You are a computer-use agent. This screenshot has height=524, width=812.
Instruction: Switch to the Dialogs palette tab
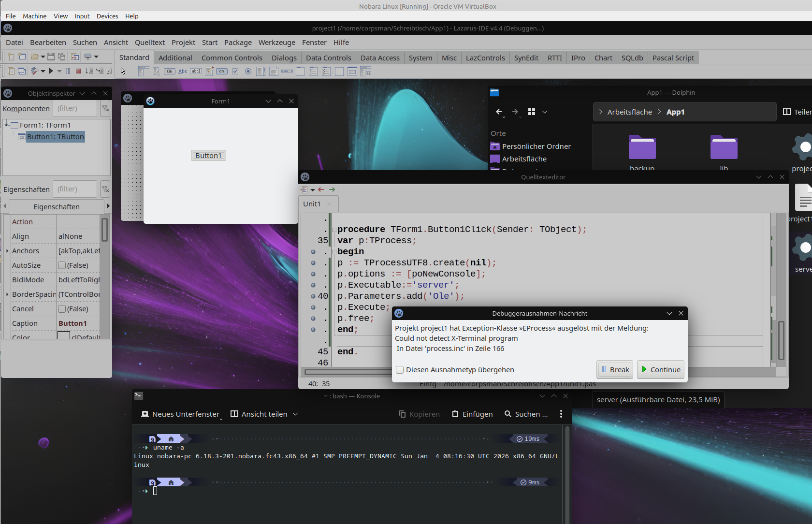[284, 58]
